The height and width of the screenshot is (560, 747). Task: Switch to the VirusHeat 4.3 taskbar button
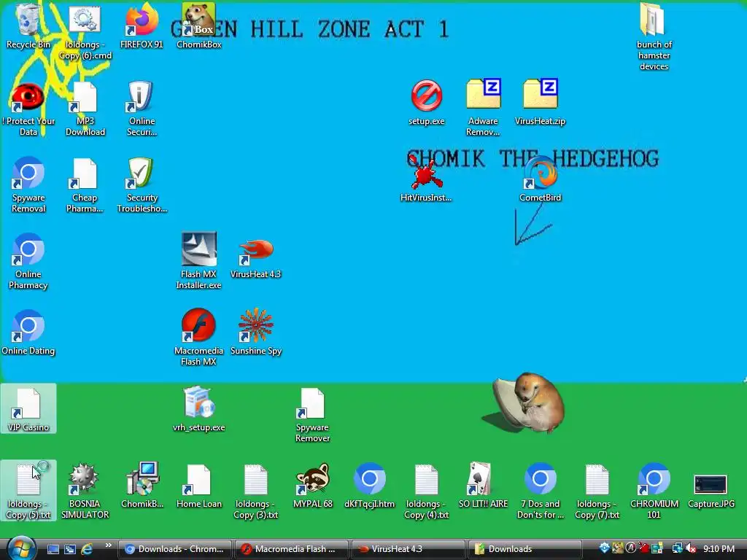tap(408, 549)
